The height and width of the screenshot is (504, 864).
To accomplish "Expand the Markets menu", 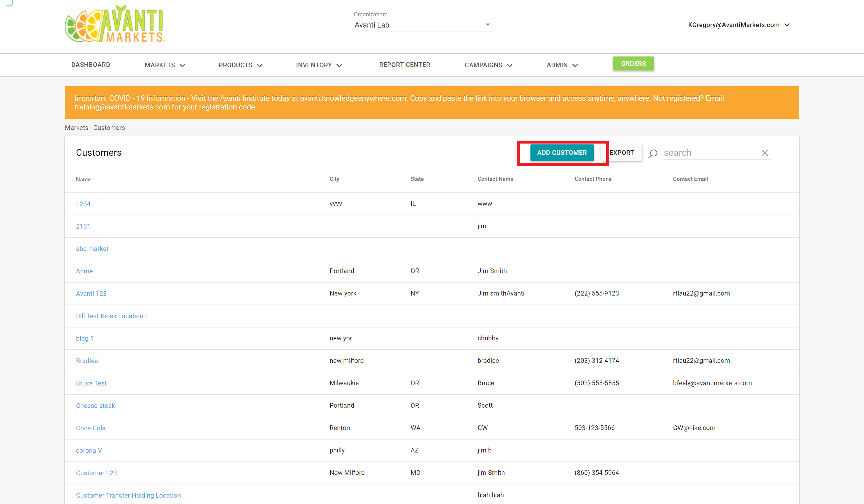I will point(165,65).
